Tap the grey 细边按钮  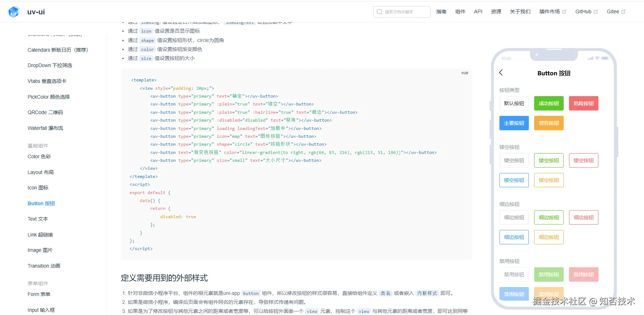(514, 217)
